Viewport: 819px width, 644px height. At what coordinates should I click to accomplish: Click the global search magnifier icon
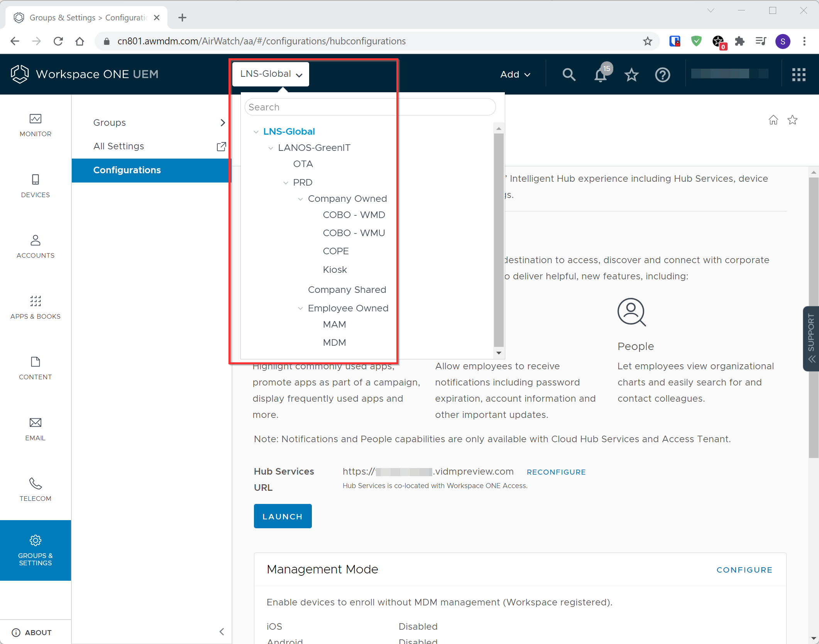tap(569, 74)
